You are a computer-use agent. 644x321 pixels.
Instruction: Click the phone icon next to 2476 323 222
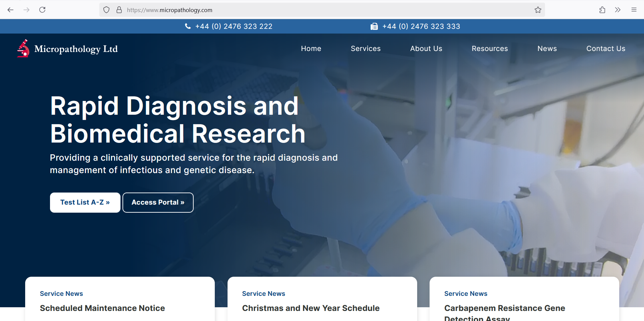[x=188, y=26]
